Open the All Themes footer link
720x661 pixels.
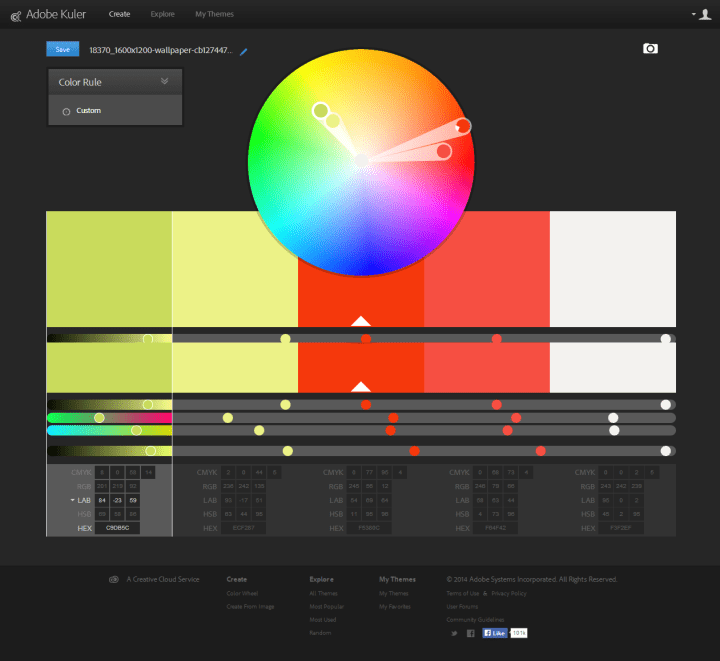(x=323, y=594)
